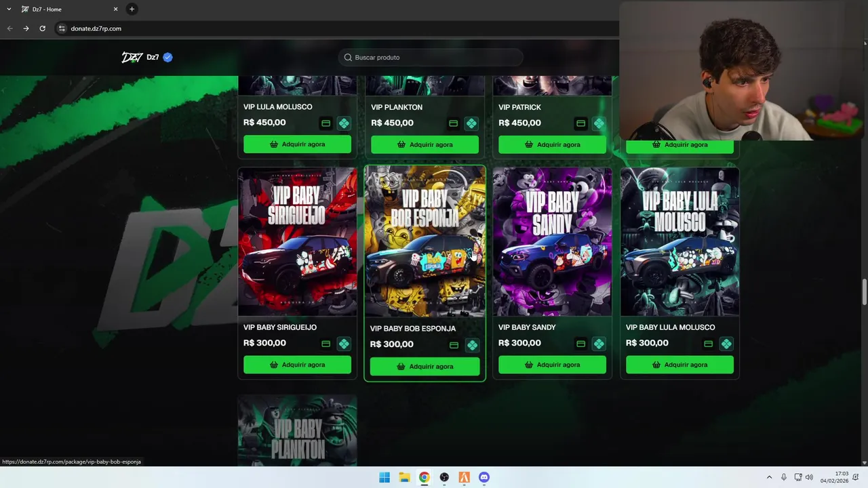Click the volume icon in the system tray
The height and width of the screenshot is (488, 868).
809,477
